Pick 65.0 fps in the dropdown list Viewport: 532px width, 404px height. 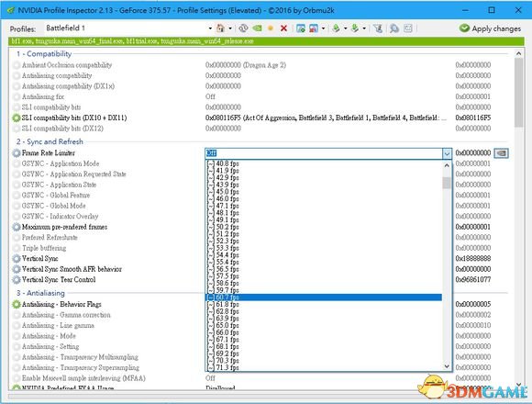click(324, 326)
